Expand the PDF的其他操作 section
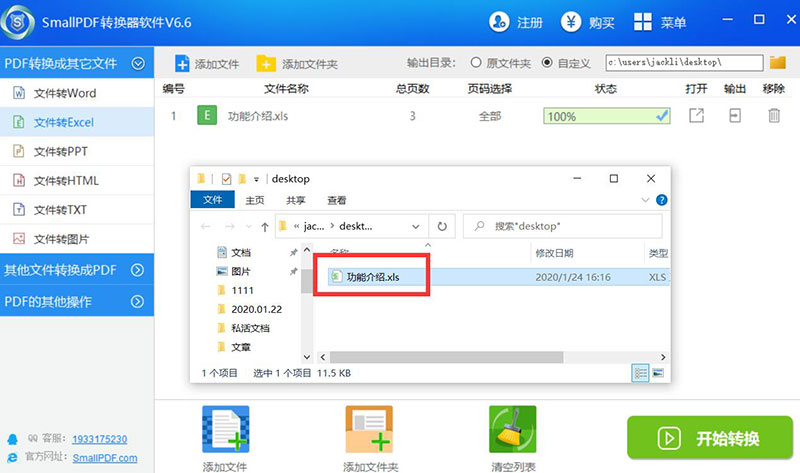This screenshot has height=473, width=800. pos(137,302)
